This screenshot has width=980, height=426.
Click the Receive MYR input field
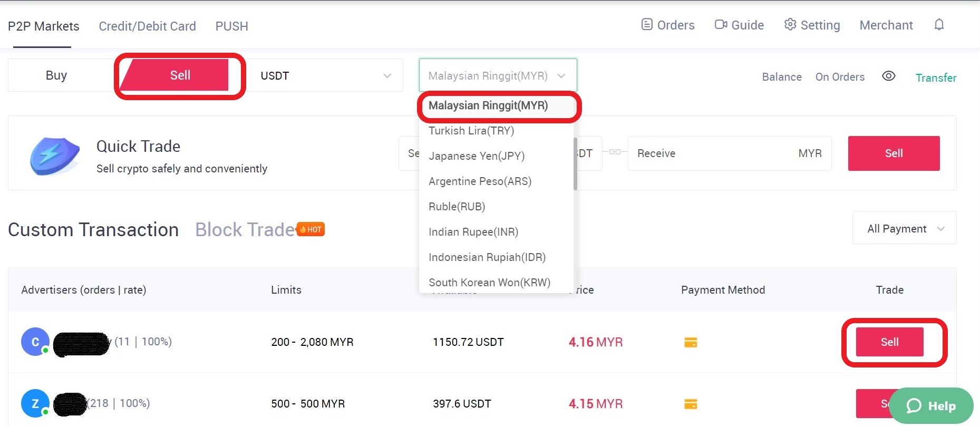[x=730, y=153]
